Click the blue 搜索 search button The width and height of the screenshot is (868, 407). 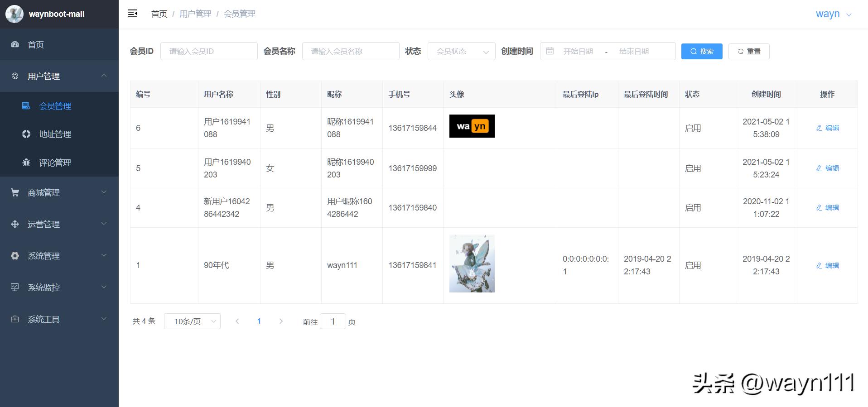[x=702, y=51]
